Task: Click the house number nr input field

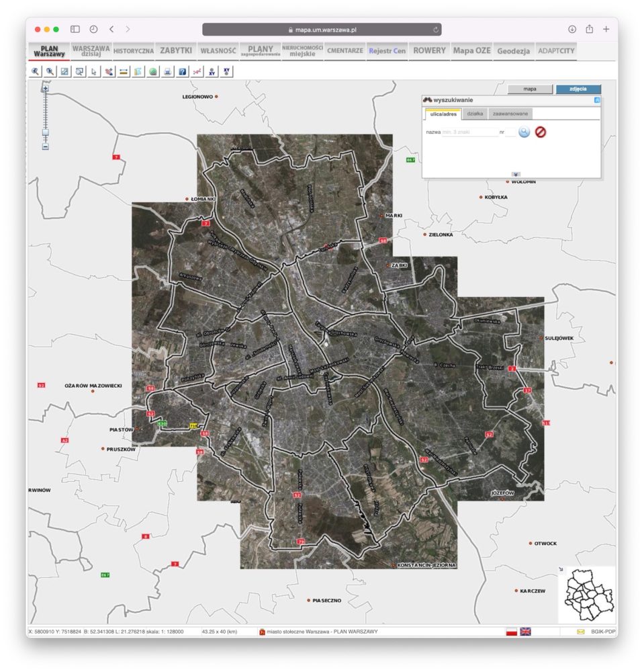Action: tap(510, 132)
